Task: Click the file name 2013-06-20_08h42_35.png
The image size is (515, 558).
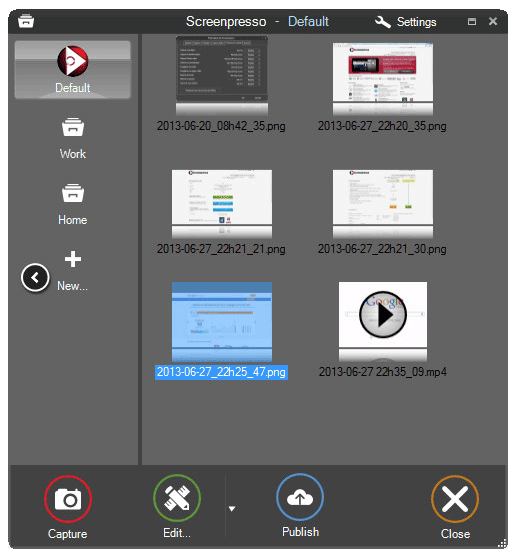Action: [221, 126]
